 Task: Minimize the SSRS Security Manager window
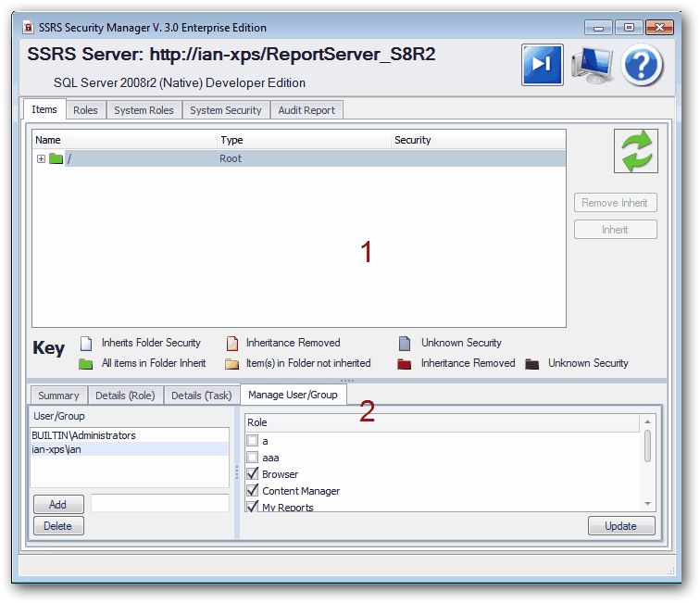[599, 28]
